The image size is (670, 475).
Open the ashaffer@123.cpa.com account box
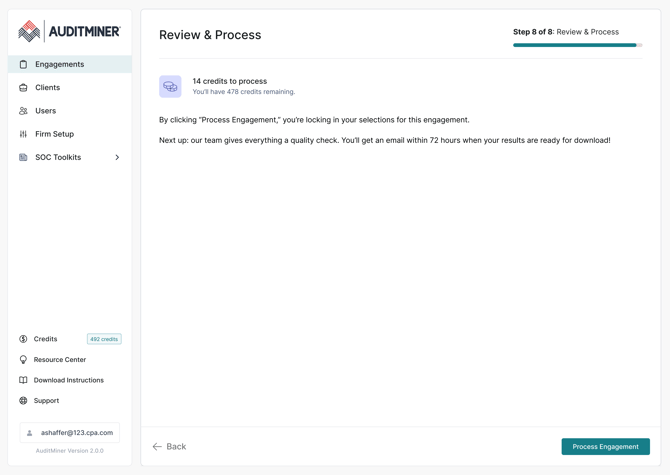[x=70, y=433]
